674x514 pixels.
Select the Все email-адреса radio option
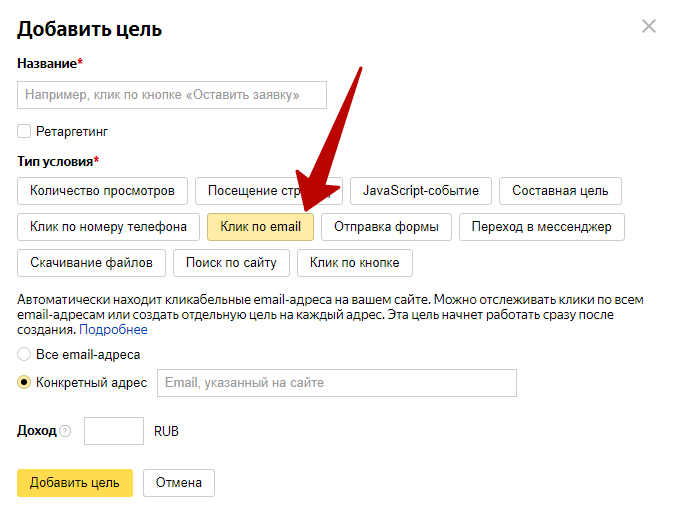point(24,354)
